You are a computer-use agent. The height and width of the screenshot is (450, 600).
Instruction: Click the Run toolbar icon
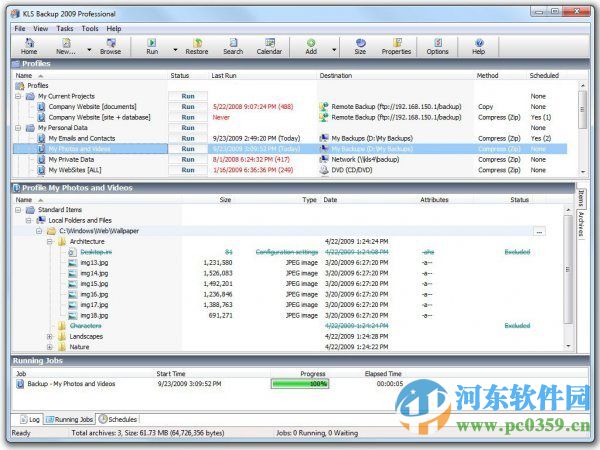pyautogui.click(x=152, y=46)
